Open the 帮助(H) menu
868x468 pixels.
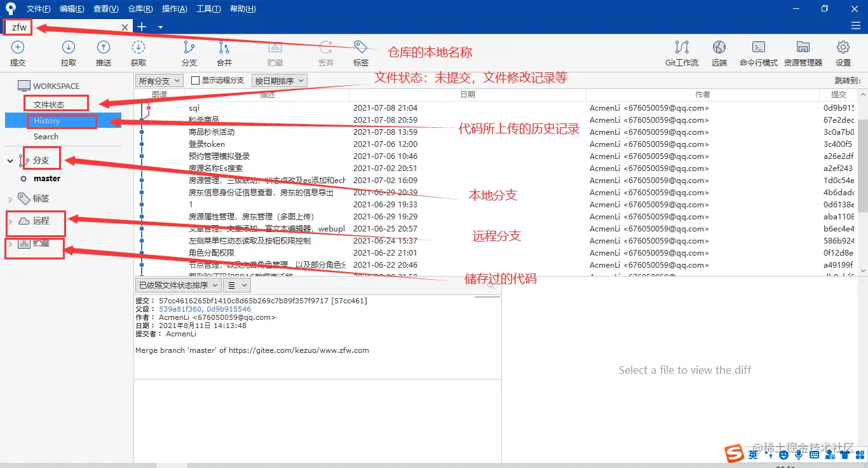(243, 9)
